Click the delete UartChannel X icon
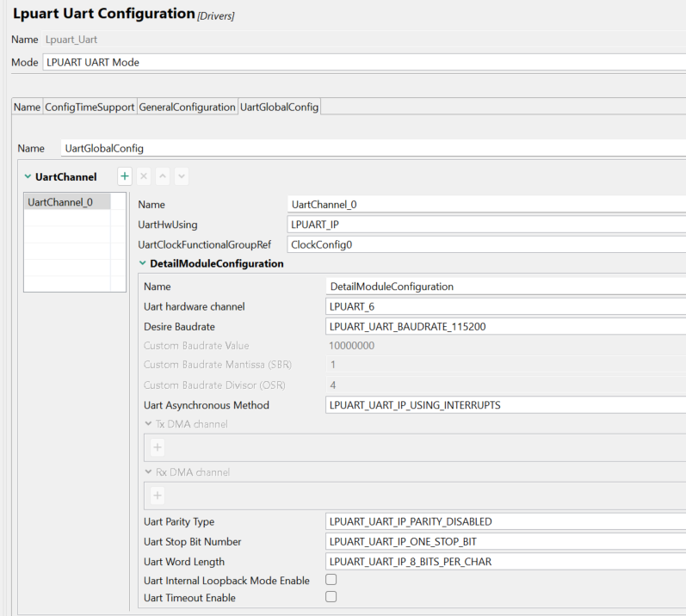 [144, 176]
